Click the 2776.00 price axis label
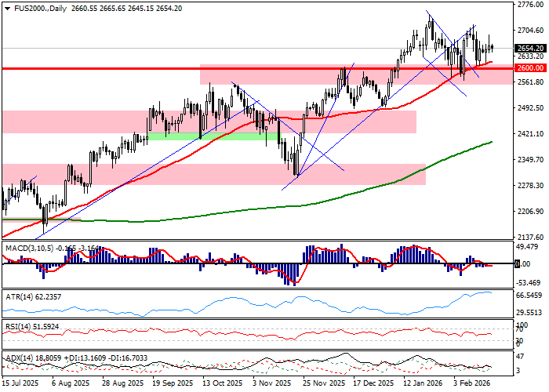The width and height of the screenshot is (549, 392). pyautogui.click(x=531, y=5)
